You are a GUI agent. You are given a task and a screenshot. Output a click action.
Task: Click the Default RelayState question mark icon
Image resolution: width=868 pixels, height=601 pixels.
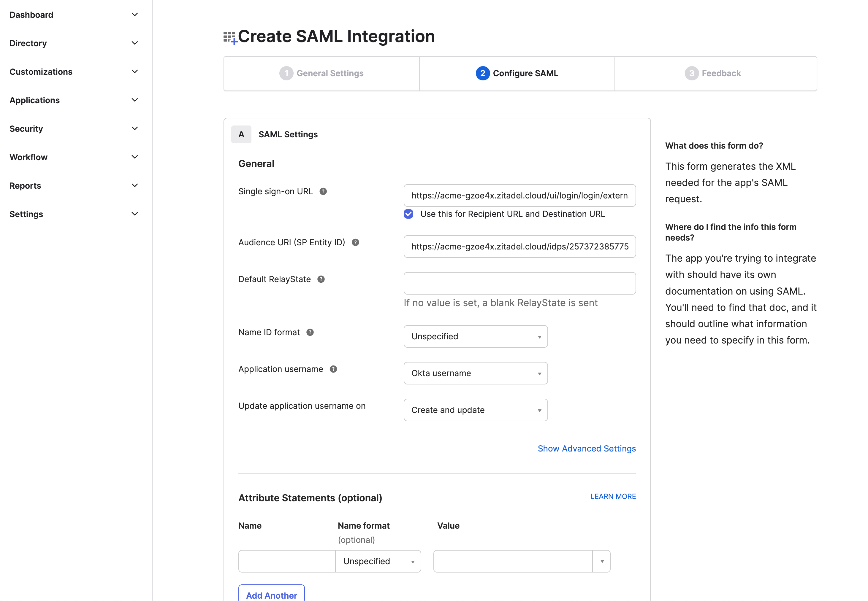321,279
